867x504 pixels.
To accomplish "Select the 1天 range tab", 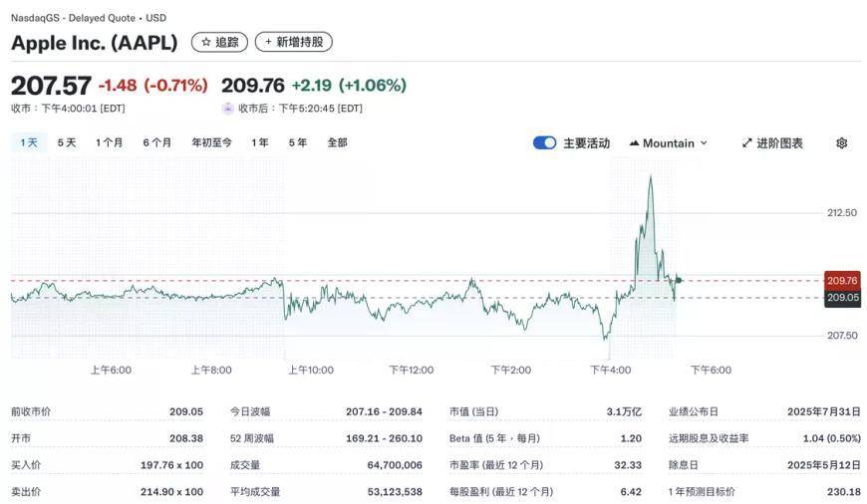I will (x=29, y=142).
